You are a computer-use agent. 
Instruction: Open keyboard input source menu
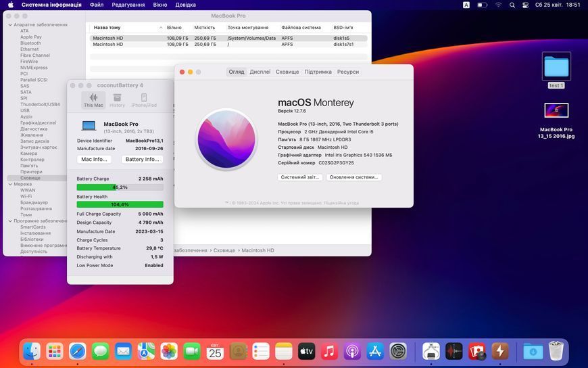tap(466, 5)
